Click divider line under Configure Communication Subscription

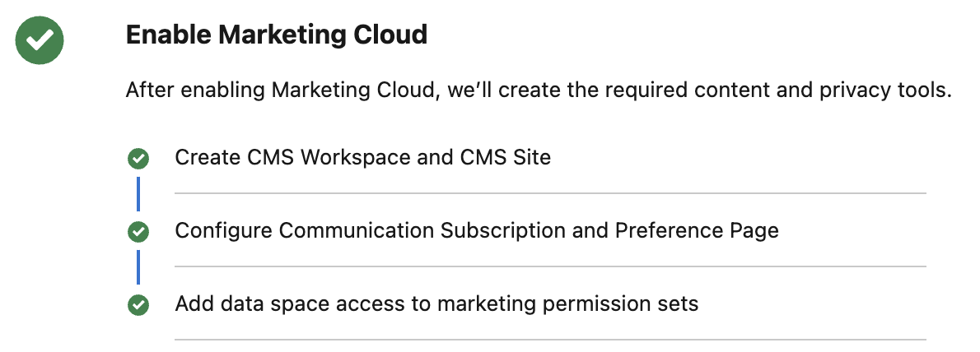point(550,266)
